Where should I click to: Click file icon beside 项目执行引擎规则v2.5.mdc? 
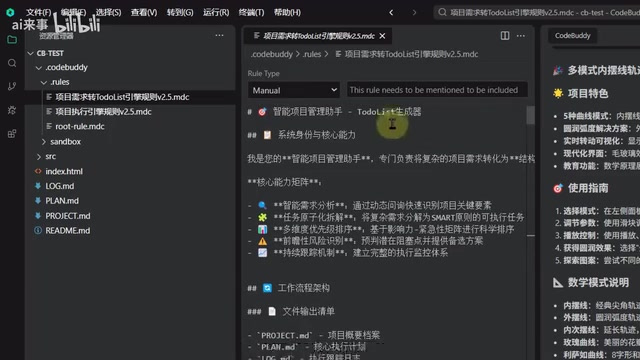coord(49,111)
